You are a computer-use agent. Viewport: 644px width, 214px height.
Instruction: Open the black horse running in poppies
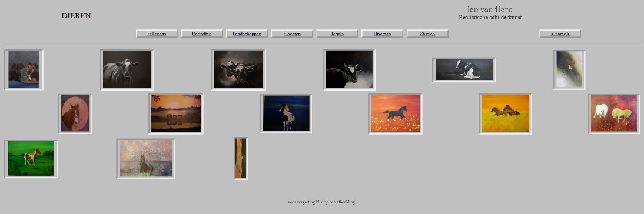click(x=396, y=113)
